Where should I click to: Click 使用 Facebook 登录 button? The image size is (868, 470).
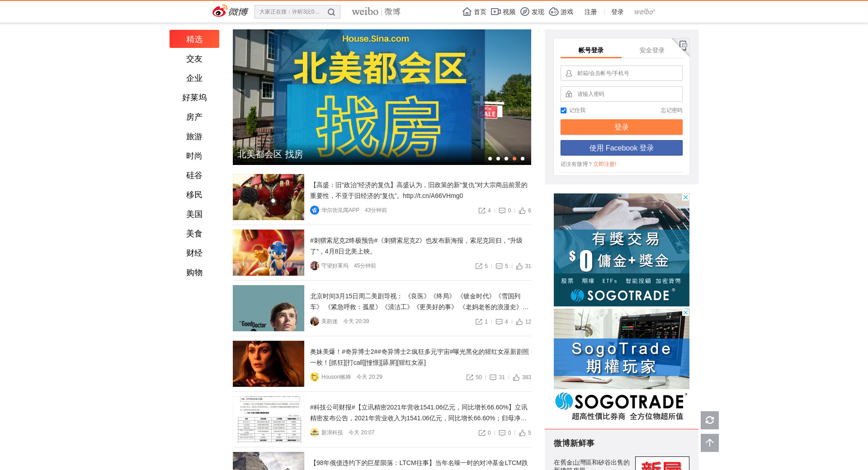(621, 148)
